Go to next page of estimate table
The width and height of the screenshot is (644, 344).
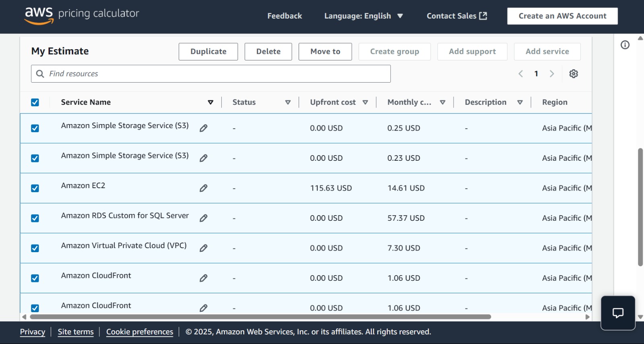coord(552,74)
